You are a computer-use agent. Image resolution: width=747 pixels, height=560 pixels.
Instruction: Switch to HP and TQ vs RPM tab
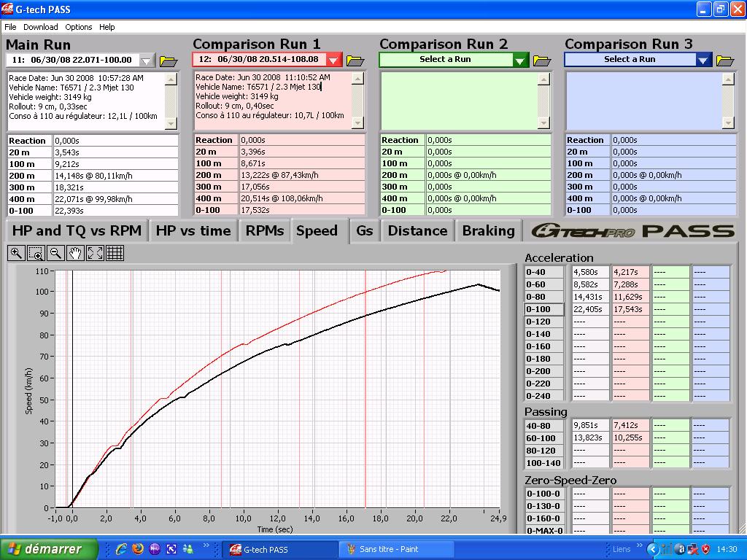[76, 231]
